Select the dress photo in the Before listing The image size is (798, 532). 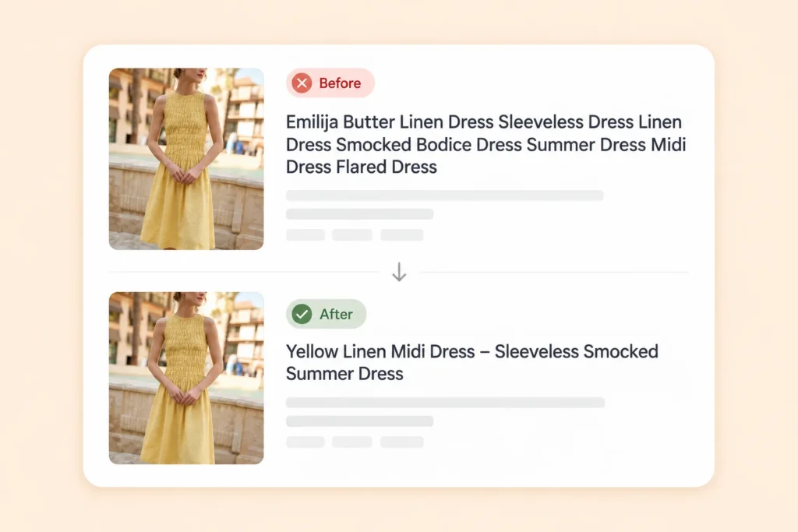186,159
